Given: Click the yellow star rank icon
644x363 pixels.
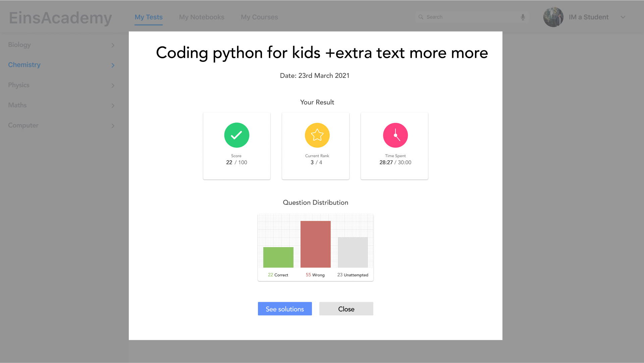Looking at the screenshot, I should (x=317, y=135).
